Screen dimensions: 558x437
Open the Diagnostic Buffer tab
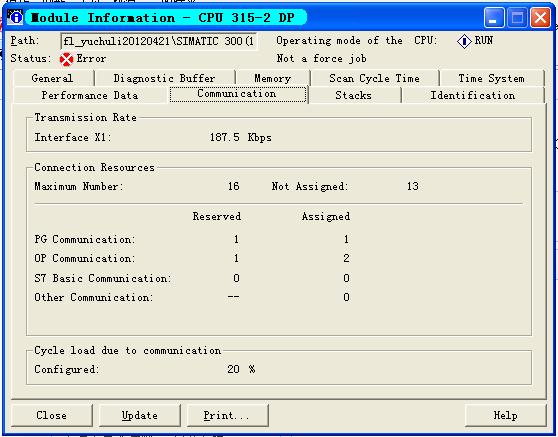[164, 78]
